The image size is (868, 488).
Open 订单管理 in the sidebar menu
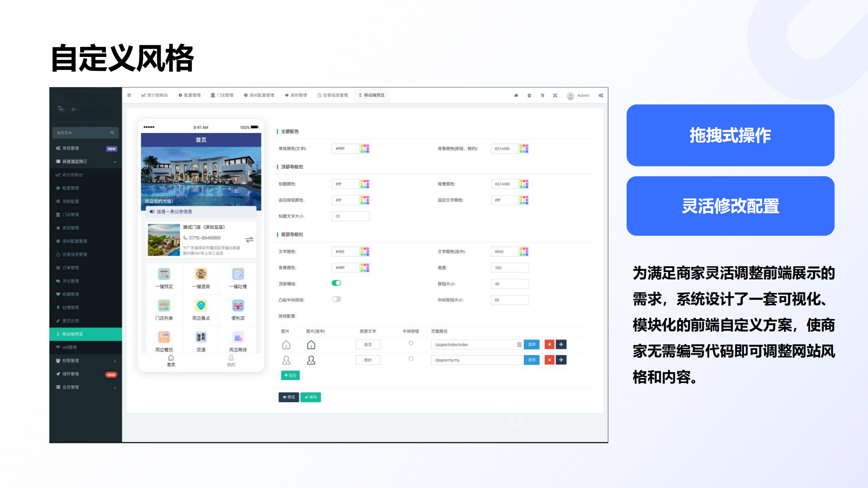pos(70,268)
